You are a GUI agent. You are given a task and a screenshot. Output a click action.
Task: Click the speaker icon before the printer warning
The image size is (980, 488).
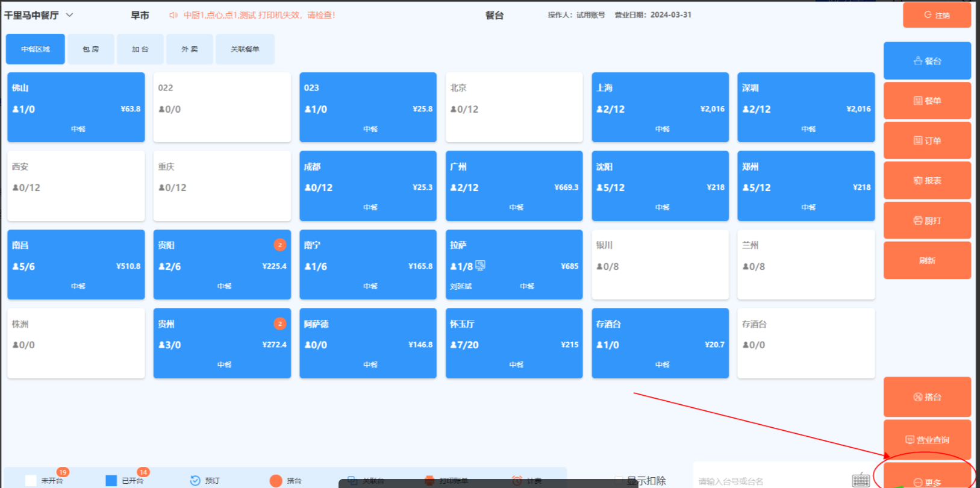(x=173, y=15)
